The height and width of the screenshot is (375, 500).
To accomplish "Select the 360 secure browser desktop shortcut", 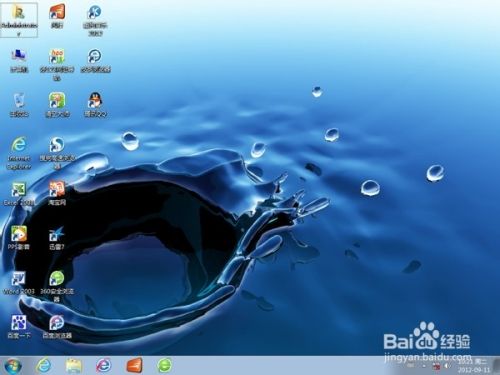I will tap(57, 286).
